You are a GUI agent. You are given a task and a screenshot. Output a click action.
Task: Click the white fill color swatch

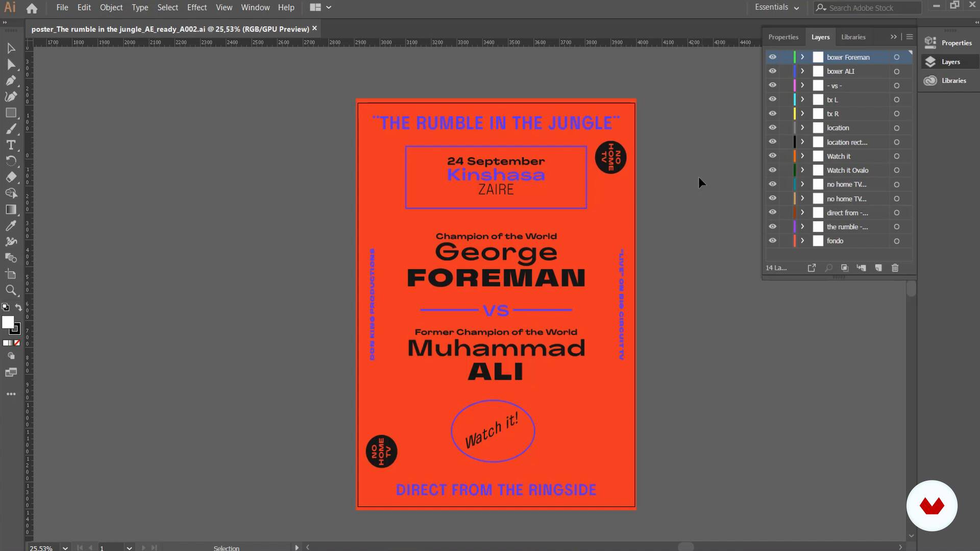8,322
